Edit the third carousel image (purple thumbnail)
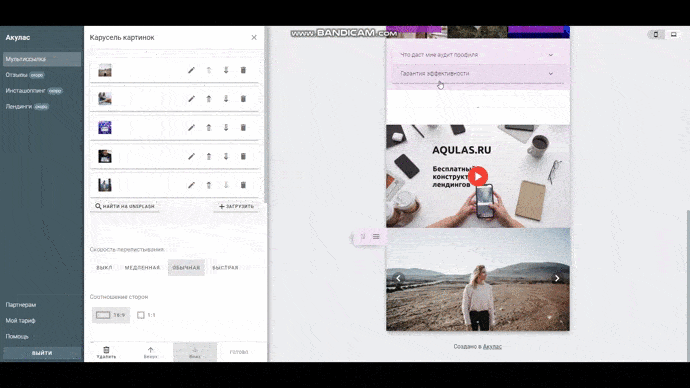 (191, 128)
